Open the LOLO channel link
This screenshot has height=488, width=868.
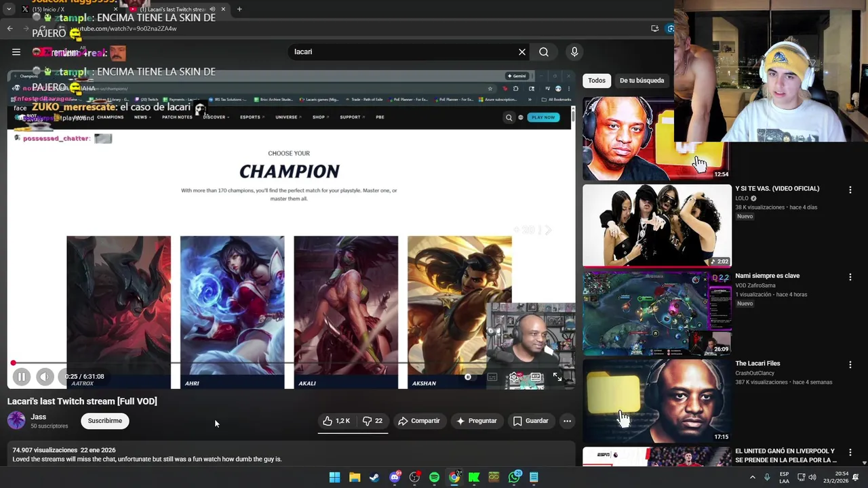742,199
